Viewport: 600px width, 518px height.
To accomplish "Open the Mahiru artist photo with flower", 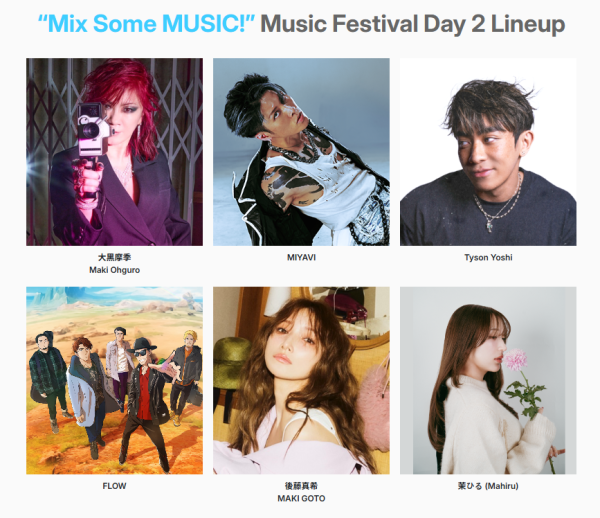I will pyautogui.click(x=488, y=381).
